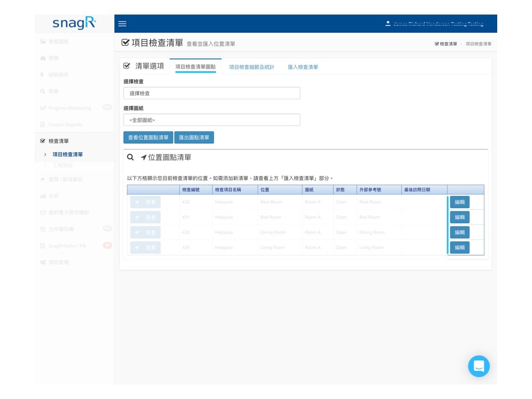Switch to the 項目檢查細節及統計 tab
The image size is (532, 399).
(251, 67)
